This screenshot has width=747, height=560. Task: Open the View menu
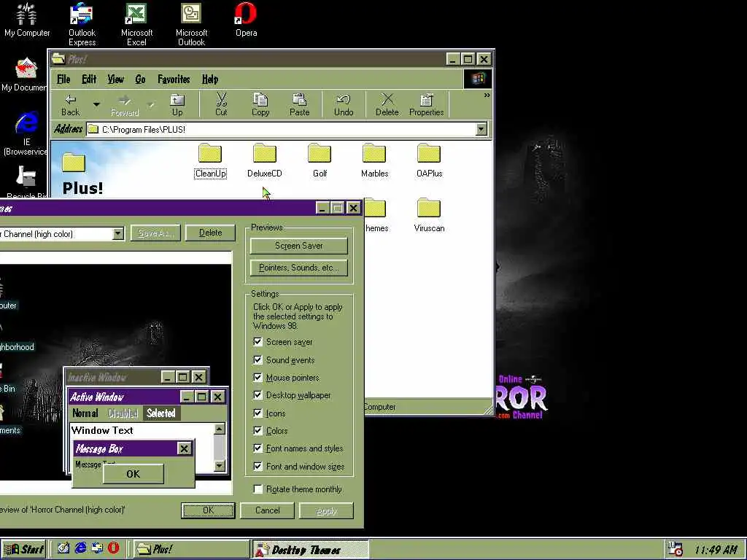coord(115,79)
